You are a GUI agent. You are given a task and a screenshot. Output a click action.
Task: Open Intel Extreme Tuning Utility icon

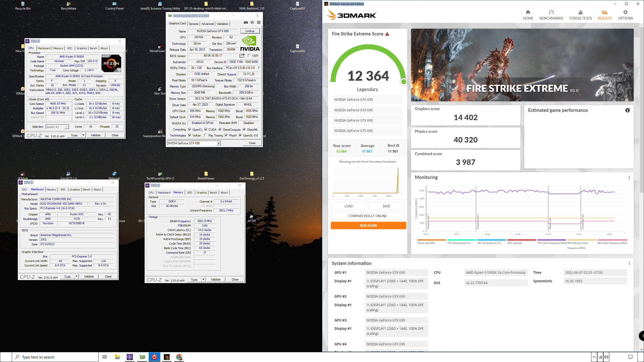pyautogui.click(x=160, y=6)
